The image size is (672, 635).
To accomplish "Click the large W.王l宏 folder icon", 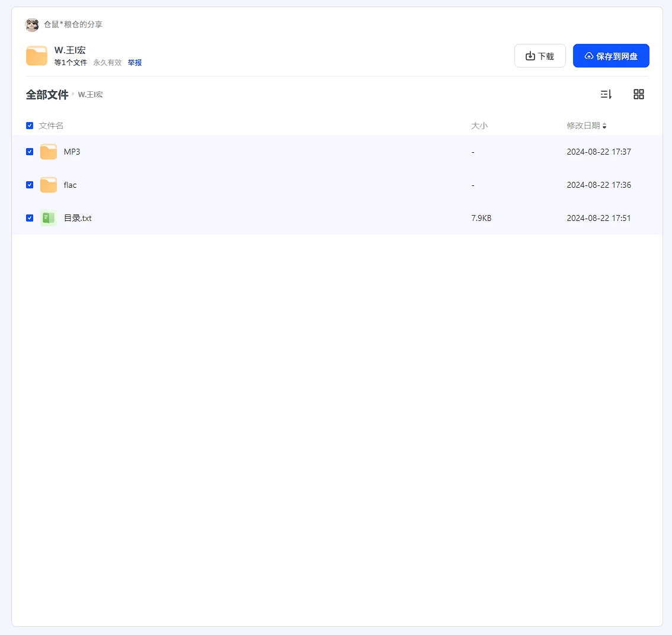I will point(37,56).
